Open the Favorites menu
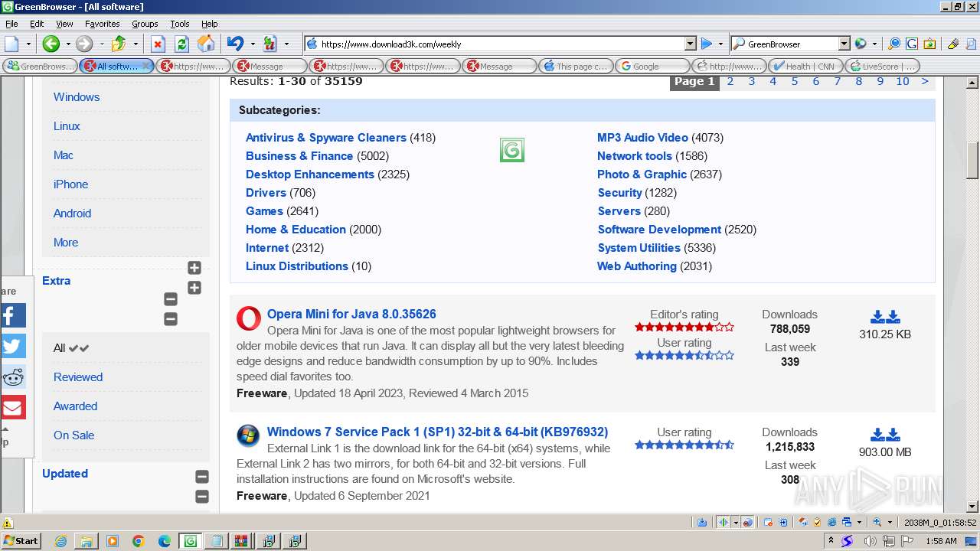 102,24
